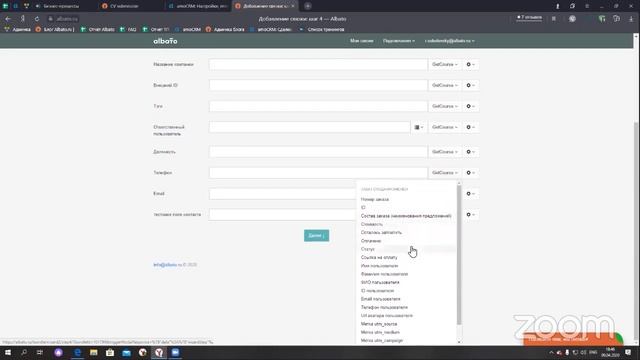Viewport: 640px width, 360px height.
Task: Open gear settings for Email row
Action: pyautogui.click(x=470, y=194)
